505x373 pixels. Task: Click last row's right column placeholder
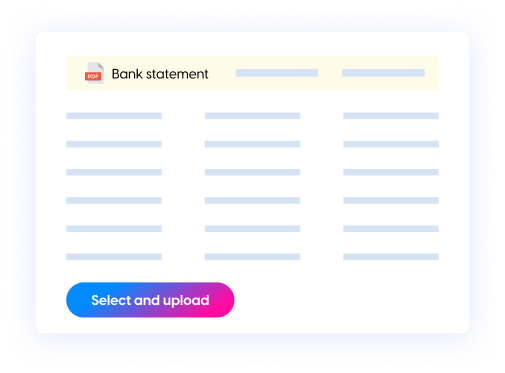[x=391, y=257]
